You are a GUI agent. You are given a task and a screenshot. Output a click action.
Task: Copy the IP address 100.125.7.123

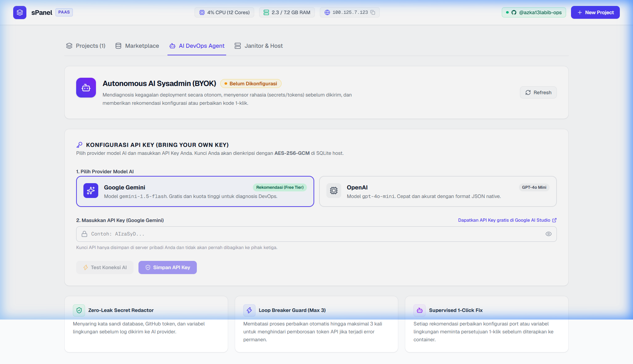[373, 13]
